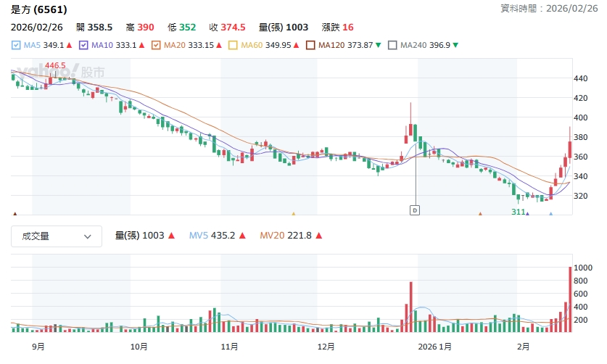Click the light blue triangle marker
The width and height of the screenshot is (607, 364).
551,214
